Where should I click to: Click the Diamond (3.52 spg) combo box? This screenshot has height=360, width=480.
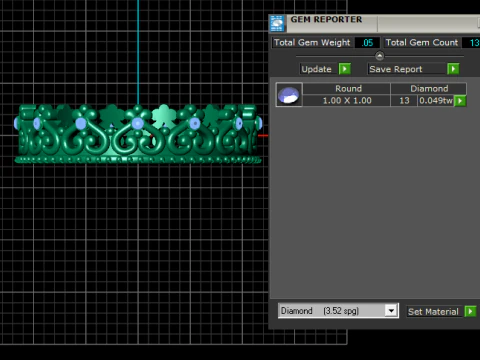pyautogui.click(x=338, y=311)
